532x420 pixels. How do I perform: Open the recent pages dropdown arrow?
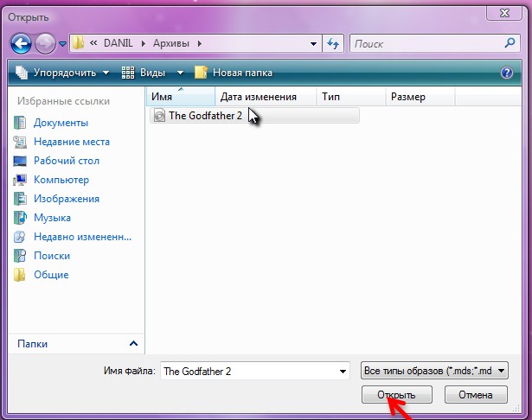click(x=62, y=44)
